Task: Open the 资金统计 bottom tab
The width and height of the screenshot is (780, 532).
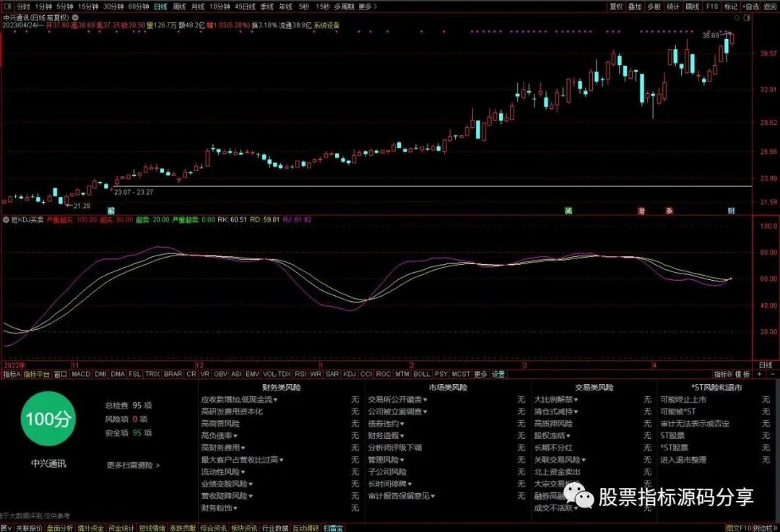Action: (x=121, y=528)
